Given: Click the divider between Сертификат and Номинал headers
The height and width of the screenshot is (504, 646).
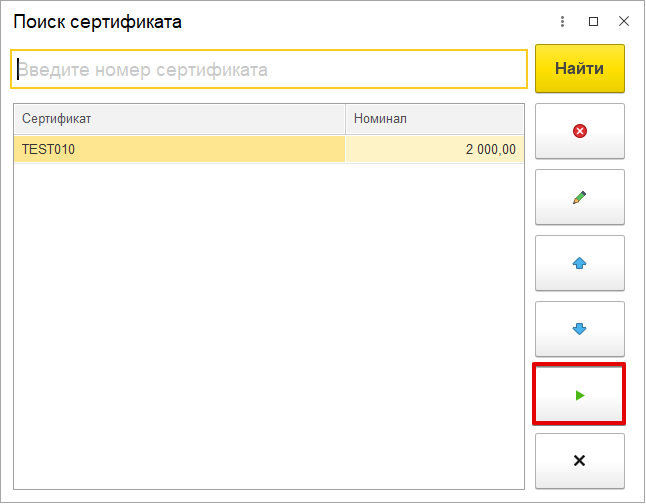Looking at the screenshot, I should [x=345, y=119].
